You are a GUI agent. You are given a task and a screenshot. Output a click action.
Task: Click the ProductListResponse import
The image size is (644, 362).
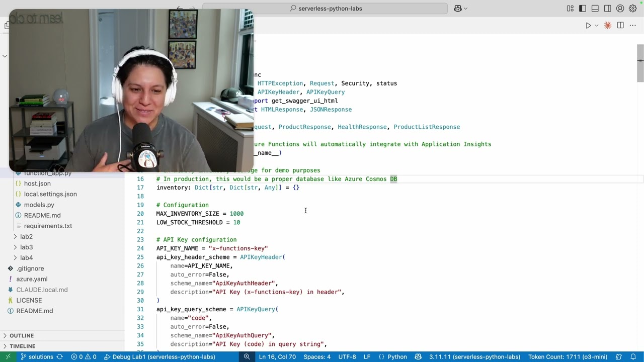tap(427, 127)
